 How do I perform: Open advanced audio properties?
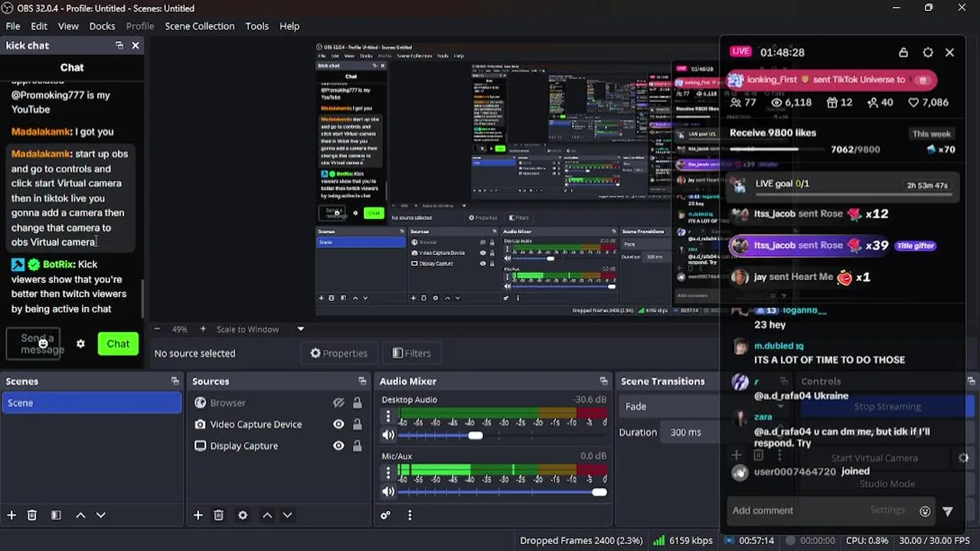pos(386,515)
